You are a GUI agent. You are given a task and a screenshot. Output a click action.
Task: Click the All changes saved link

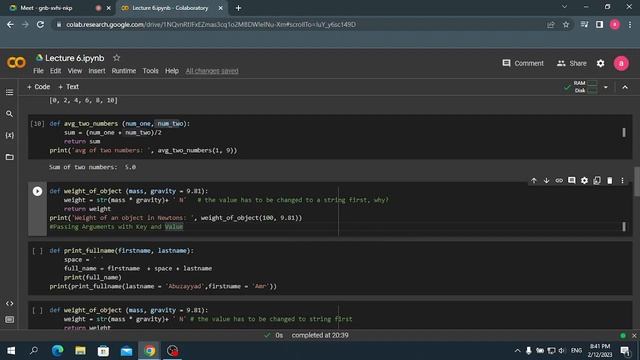pyautogui.click(x=212, y=71)
